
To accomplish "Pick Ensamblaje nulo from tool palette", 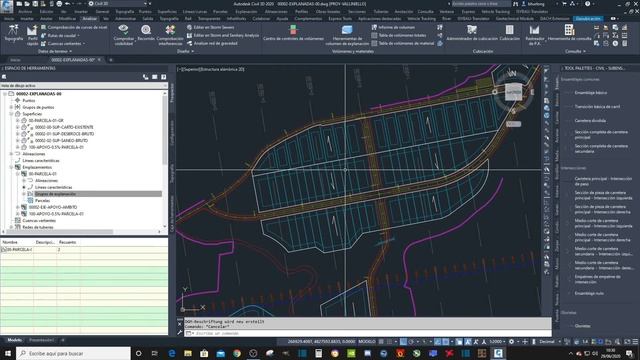I will (x=589, y=293).
